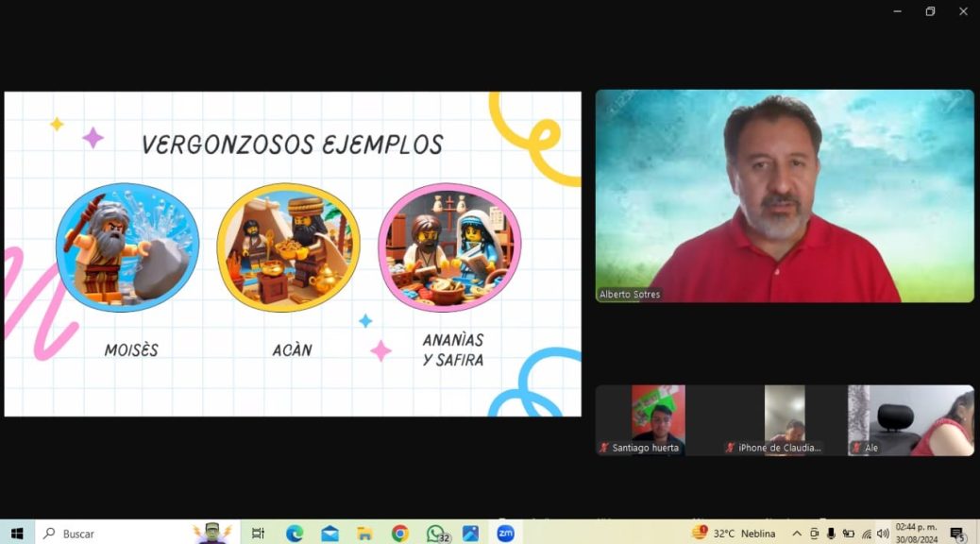980x544 pixels.
Task: Click the muted mic icon beside Ale
Action: [x=856, y=448]
